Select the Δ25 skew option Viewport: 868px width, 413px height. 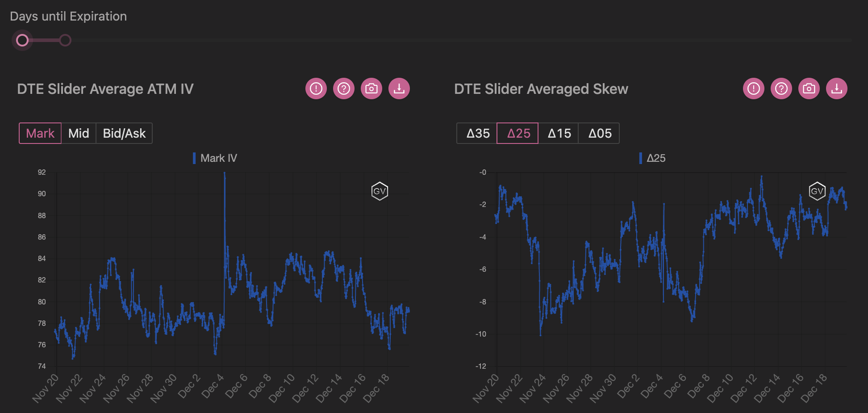pos(518,133)
